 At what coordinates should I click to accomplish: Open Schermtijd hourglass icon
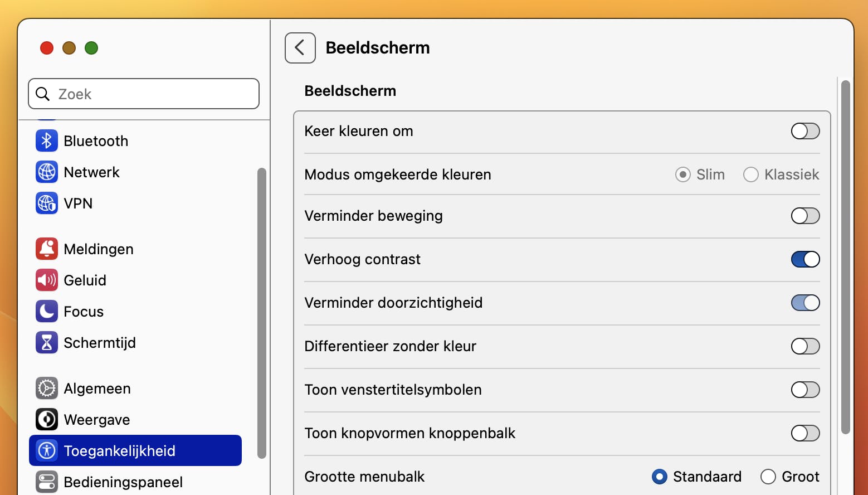[x=47, y=343]
